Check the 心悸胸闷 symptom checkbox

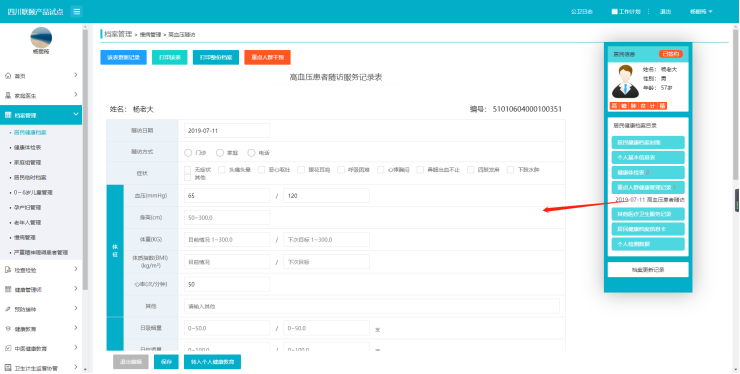point(380,170)
